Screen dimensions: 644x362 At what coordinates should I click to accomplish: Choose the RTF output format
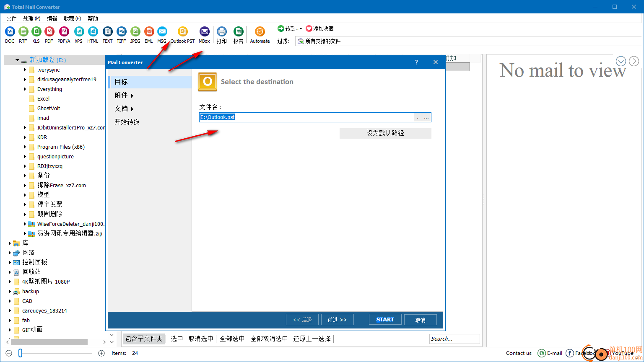(x=23, y=31)
